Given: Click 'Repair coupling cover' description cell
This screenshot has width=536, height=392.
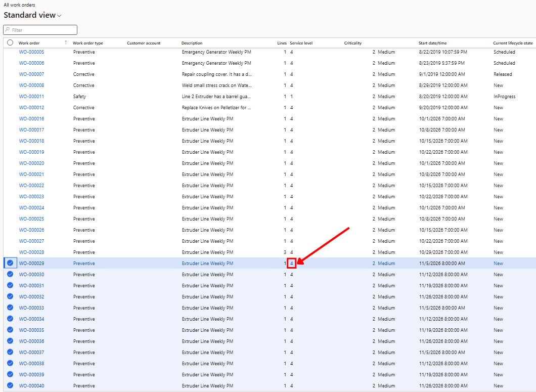Looking at the screenshot, I should pos(217,74).
